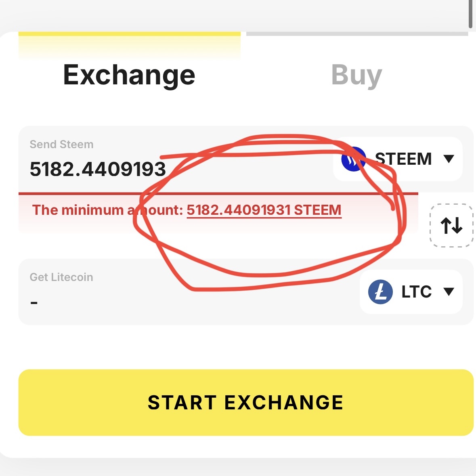Click the START EXCHANGE button

246,403
